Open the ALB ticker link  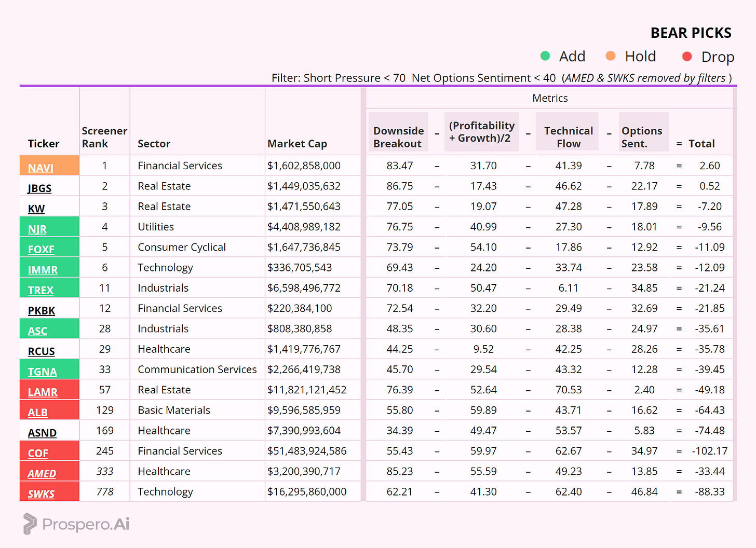pyautogui.click(x=37, y=412)
